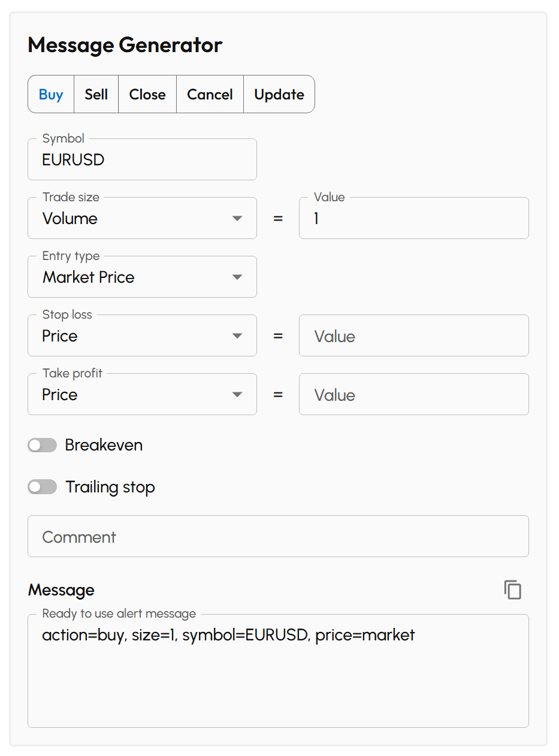
Task: Select the Buy tab
Action: pos(51,94)
